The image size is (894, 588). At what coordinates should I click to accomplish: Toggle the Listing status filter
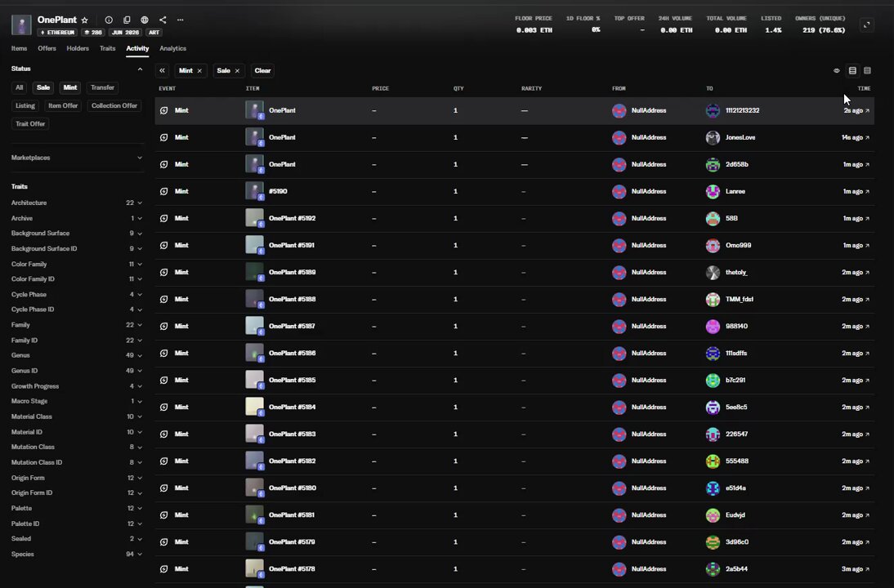pos(25,106)
